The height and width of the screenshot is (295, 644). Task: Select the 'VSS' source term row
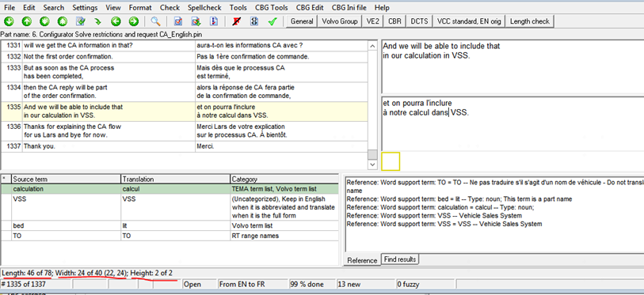click(x=170, y=207)
